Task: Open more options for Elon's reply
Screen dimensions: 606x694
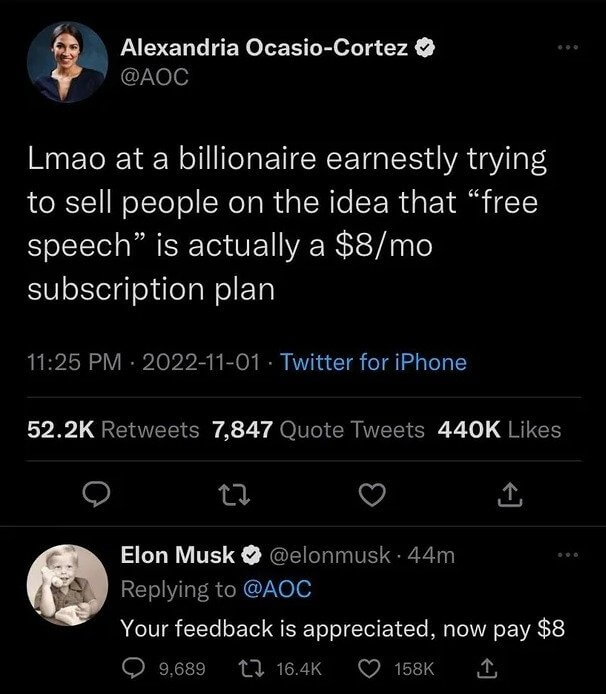Action: pos(568,554)
